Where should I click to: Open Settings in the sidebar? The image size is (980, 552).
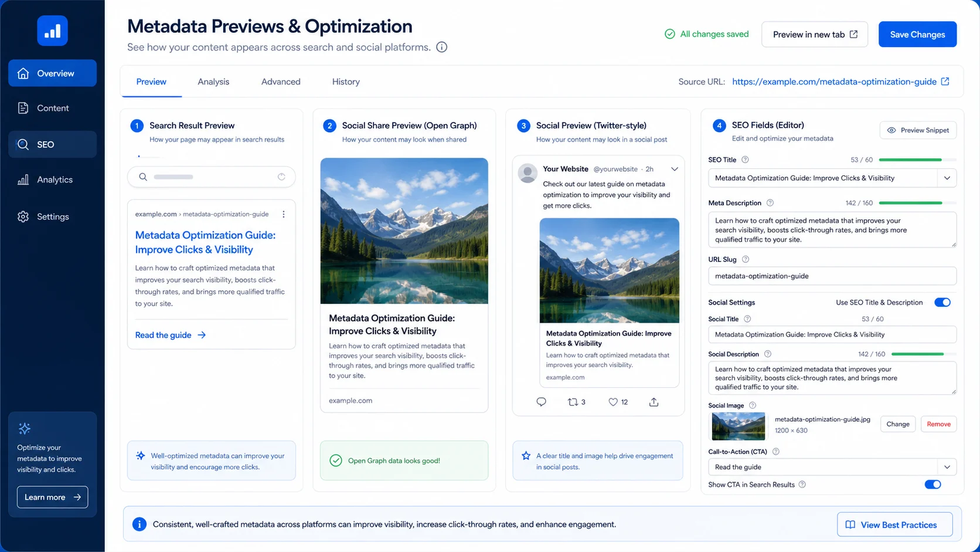[52, 216]
